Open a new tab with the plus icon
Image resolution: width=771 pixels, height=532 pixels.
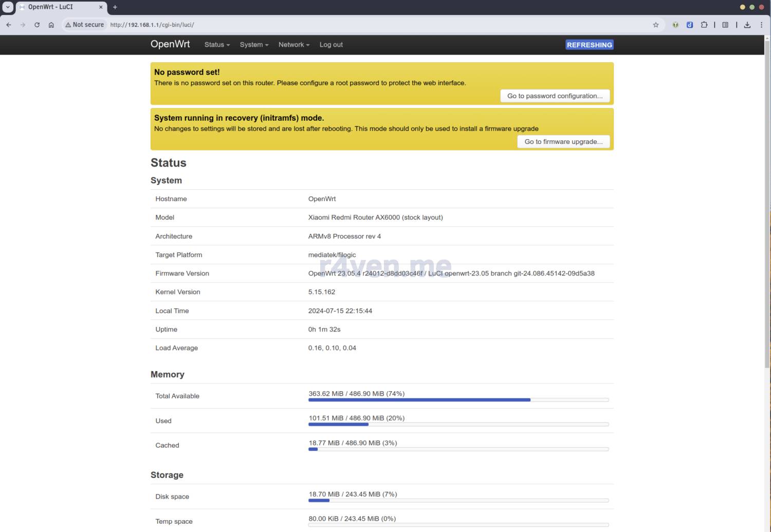click(x=115, y=7)
